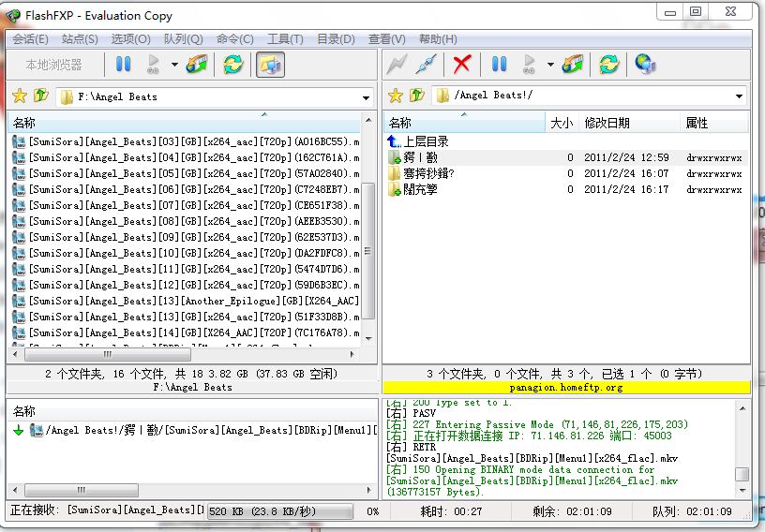The image size is (765, 532).
Task: Start the right pane transfer queue
Action: [530, 64]
